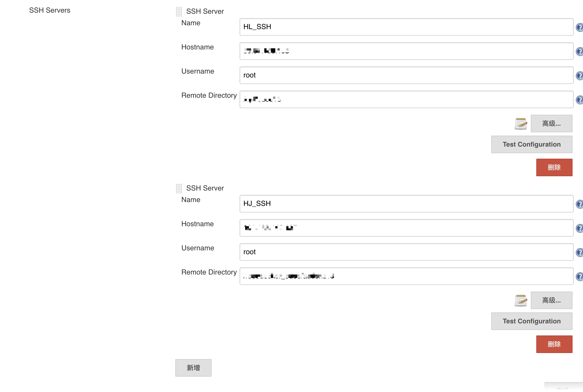Open help for HL_SSH Name field

580,27
